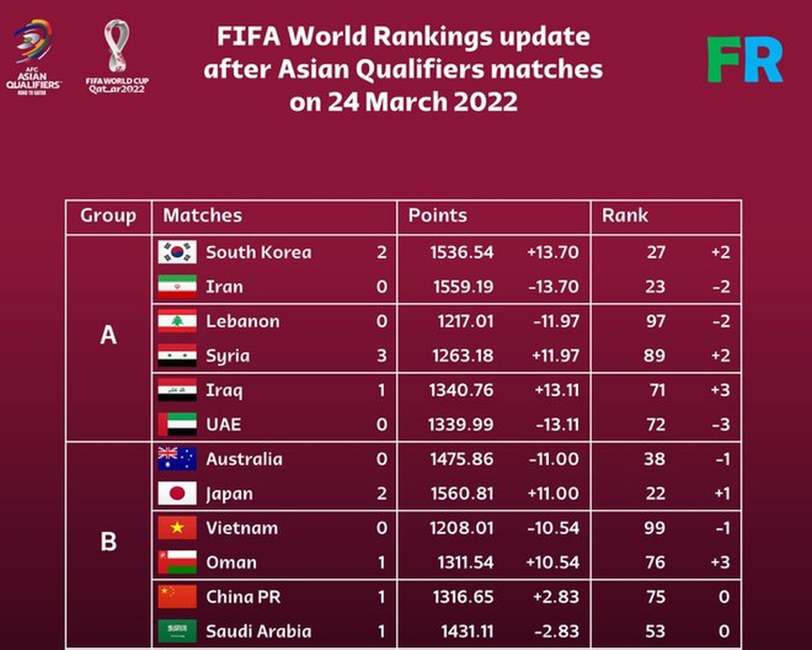
Task: Click the Group column header
Action: pyautogui.click(x=108, y=216)
